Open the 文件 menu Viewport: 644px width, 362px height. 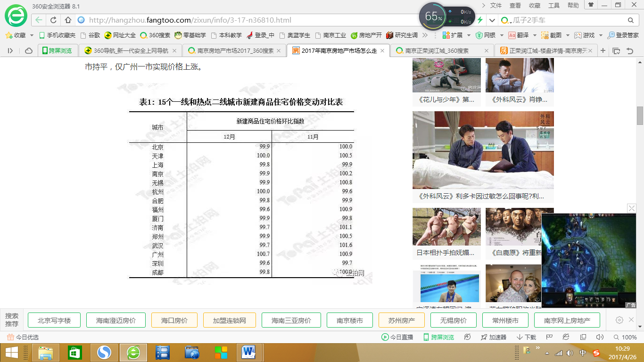pyautogui.click(x=496, y=5)
